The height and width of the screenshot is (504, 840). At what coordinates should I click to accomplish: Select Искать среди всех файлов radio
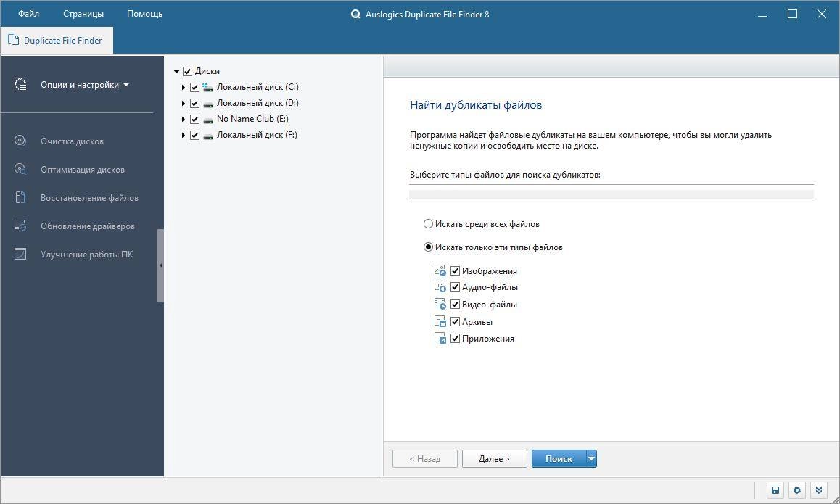[x=428, y=224]
